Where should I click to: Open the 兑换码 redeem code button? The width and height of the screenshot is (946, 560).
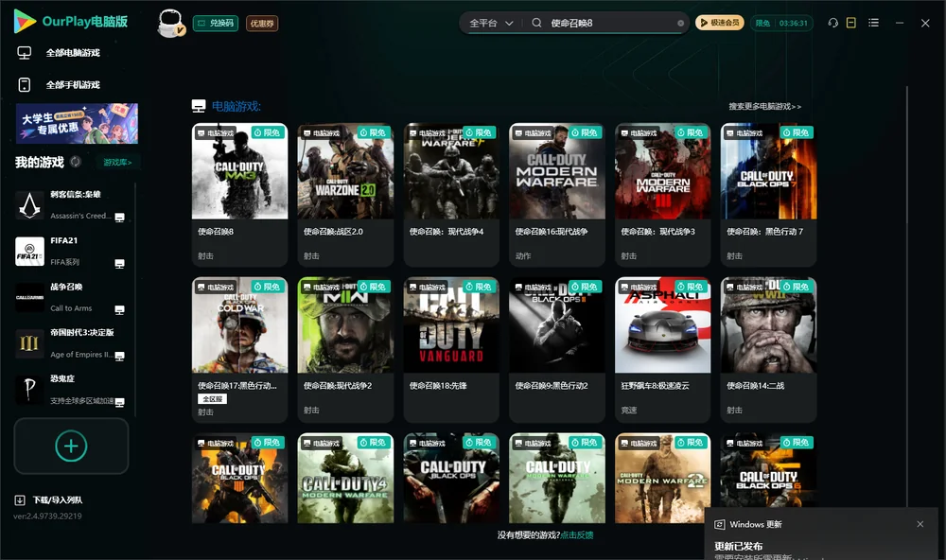pyautogui.click(x=216, y=23)
